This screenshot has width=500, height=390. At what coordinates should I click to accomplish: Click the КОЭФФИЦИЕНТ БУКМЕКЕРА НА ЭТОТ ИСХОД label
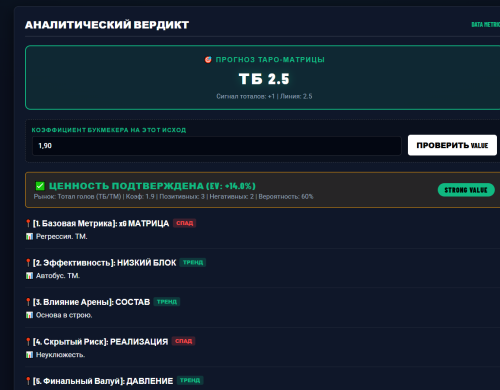tap(109, 130)
